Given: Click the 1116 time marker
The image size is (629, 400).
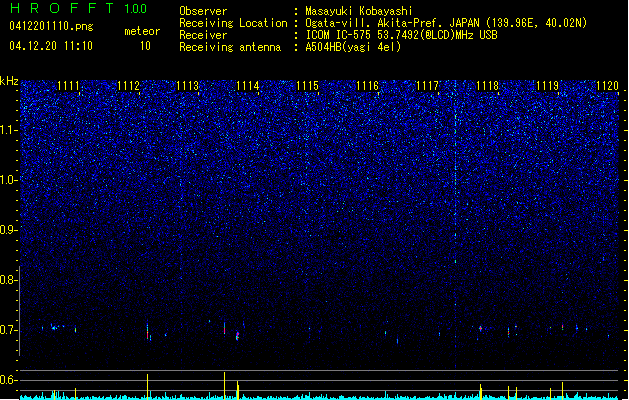Looking at the screenshot, I should [x=367, y=86].
